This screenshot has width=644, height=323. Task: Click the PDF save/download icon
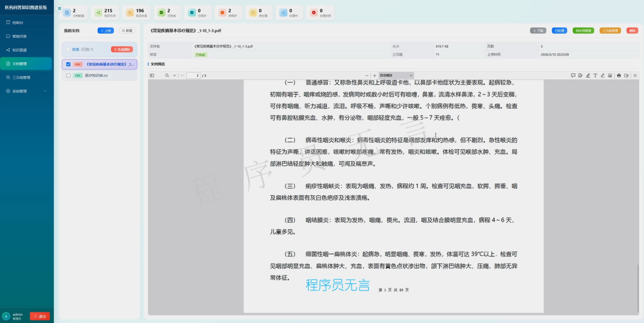(626, 76)
